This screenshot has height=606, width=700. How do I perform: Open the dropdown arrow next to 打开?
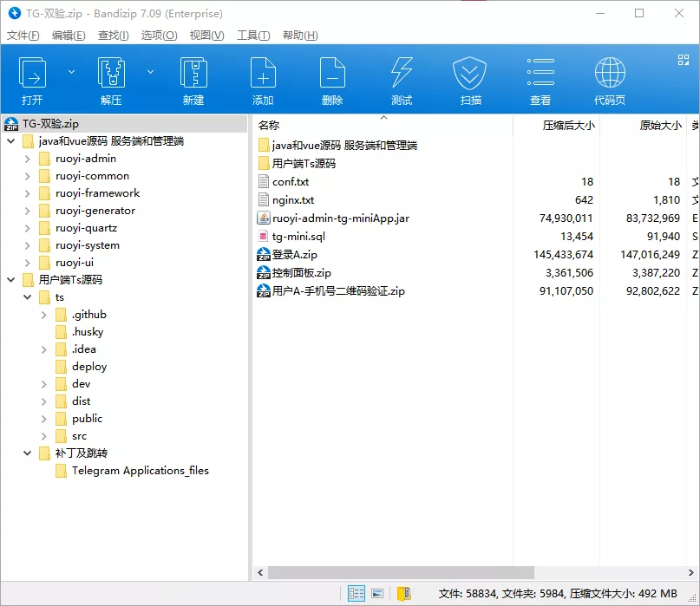point(71,72)
